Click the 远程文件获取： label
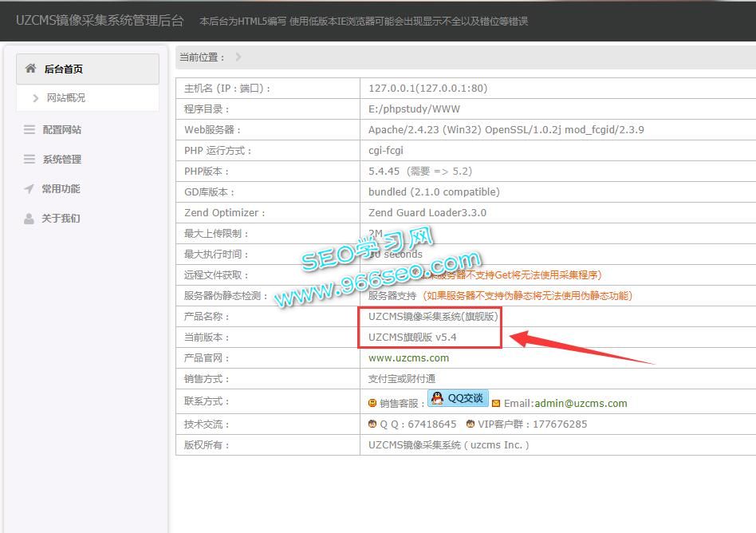 216,275
